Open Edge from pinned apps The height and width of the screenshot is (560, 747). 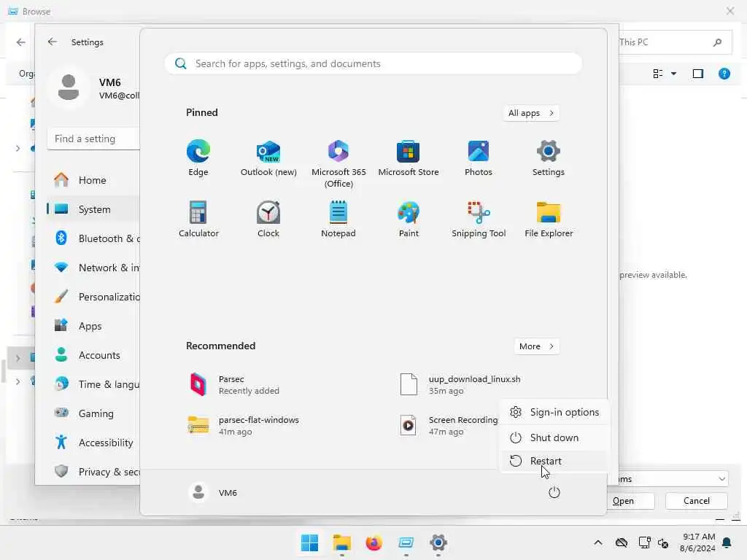(x=198, y=158)
